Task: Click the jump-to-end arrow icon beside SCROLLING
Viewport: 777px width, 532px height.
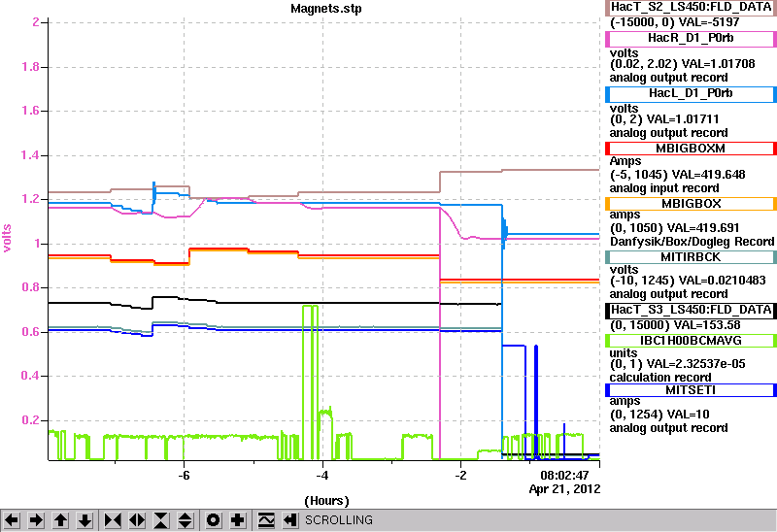Action: coord(290,520)
